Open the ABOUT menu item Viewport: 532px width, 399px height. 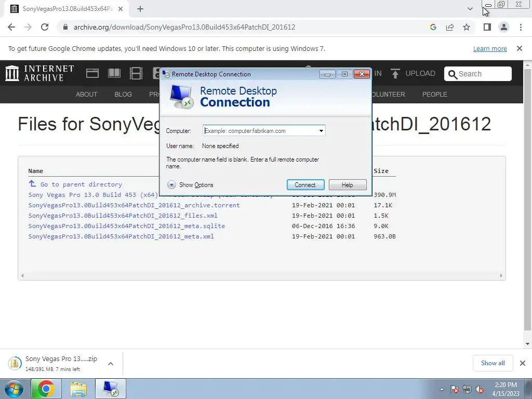tap(87, 95)
